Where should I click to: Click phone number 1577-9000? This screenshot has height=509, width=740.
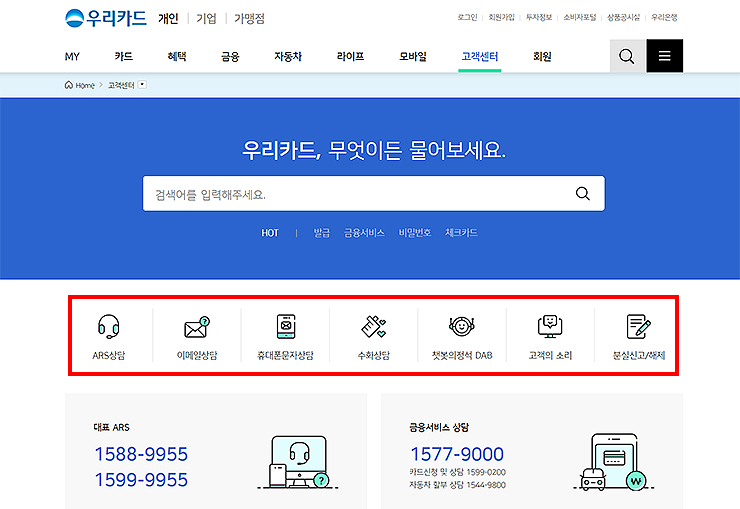click(x=457, y=454)
